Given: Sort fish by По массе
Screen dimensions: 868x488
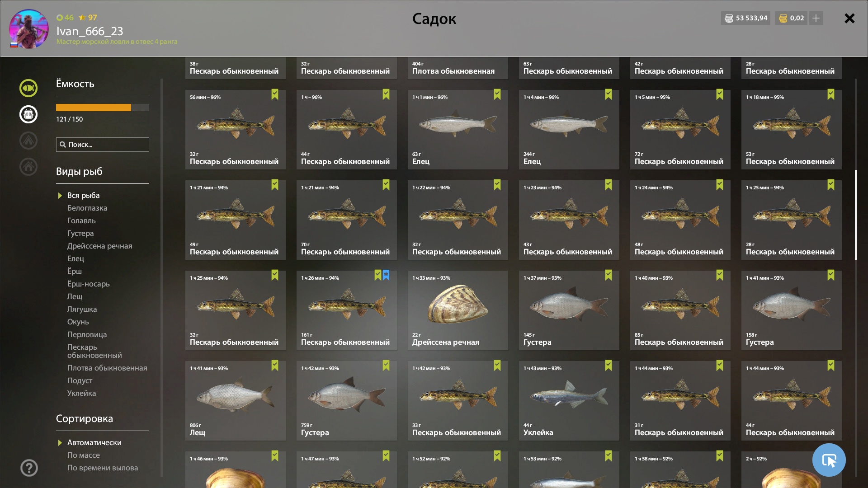Looking at the screenshot, I should [84, 455].
